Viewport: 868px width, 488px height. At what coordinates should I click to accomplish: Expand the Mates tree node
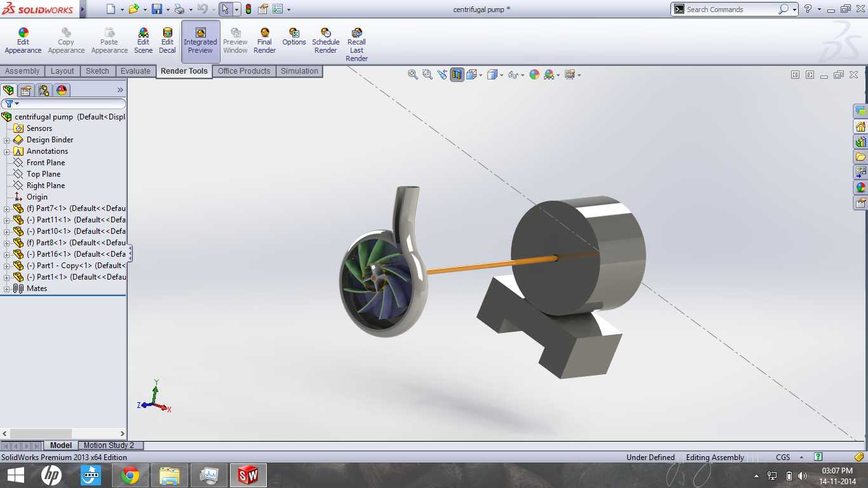point(7,288)
